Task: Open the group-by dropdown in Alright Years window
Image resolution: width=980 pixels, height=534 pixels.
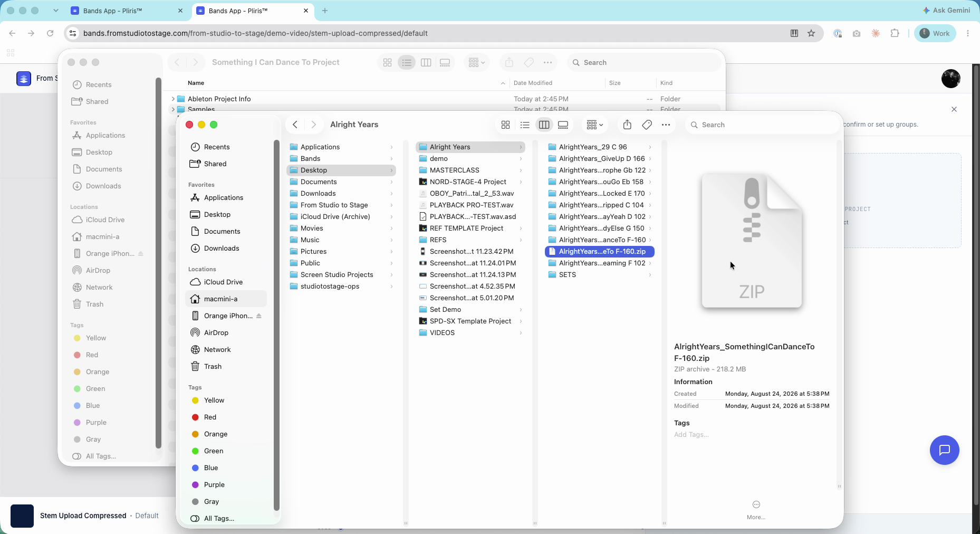Action: click(594, 125)
